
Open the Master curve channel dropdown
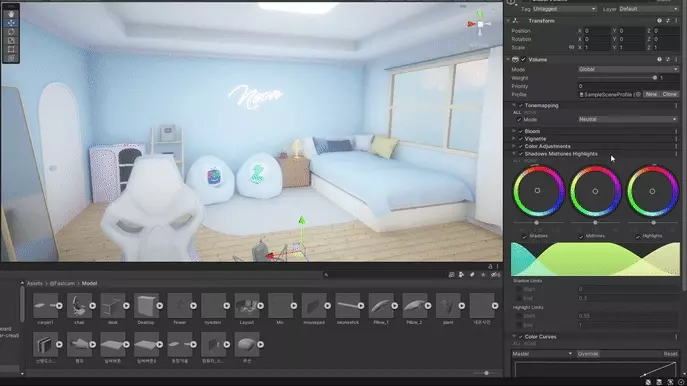click(x=542, y=354)
